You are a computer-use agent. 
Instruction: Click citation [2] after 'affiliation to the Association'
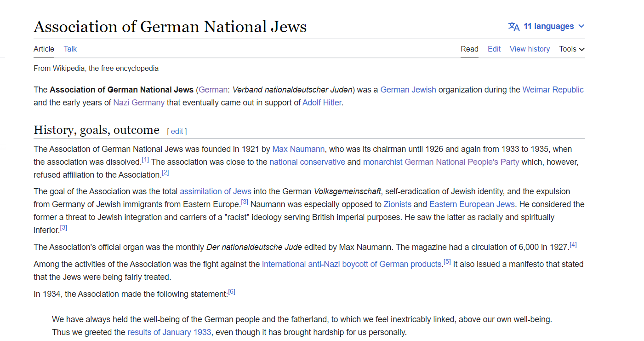(x=165, y=173)
